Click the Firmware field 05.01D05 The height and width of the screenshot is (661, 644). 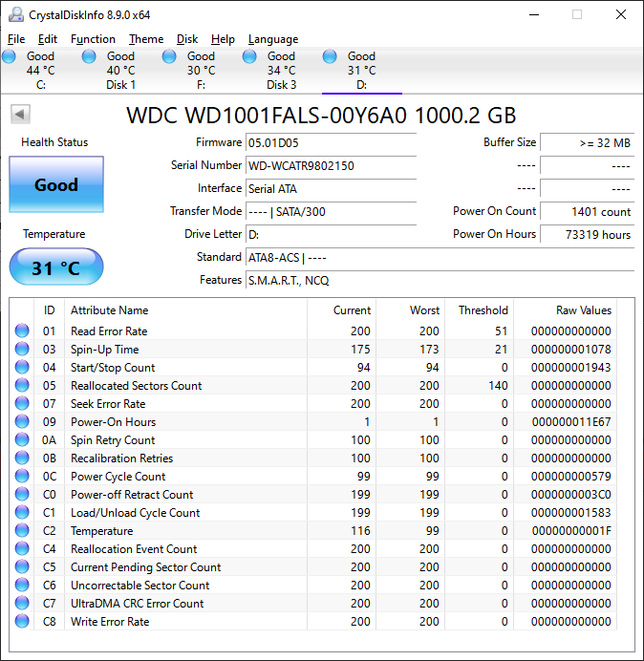[331, 143]
